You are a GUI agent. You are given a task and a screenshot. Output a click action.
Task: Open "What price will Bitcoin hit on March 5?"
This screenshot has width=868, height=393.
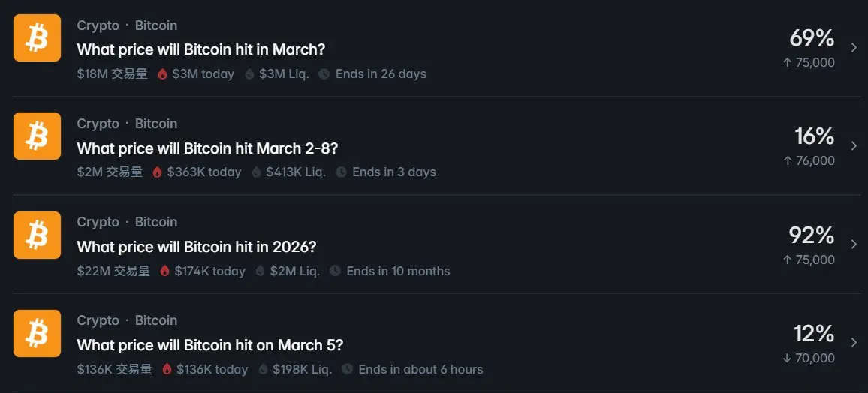click(x=210, y=345)
